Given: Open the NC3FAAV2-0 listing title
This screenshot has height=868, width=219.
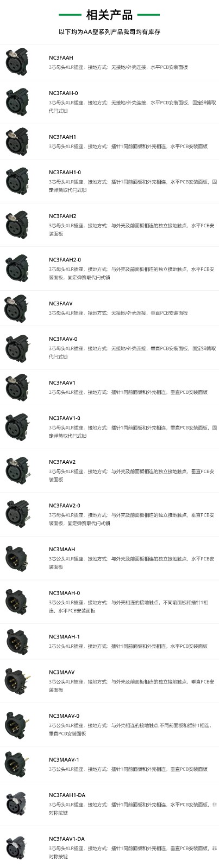Looking at the screenshot, I should pyautogui.click(x=65, y=506).
